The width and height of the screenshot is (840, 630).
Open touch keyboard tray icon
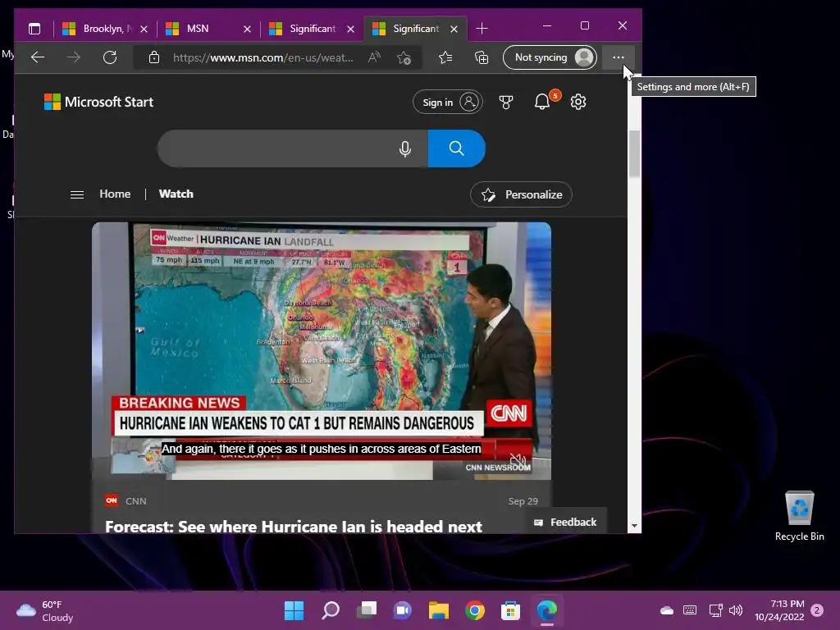tap(690, 610)
